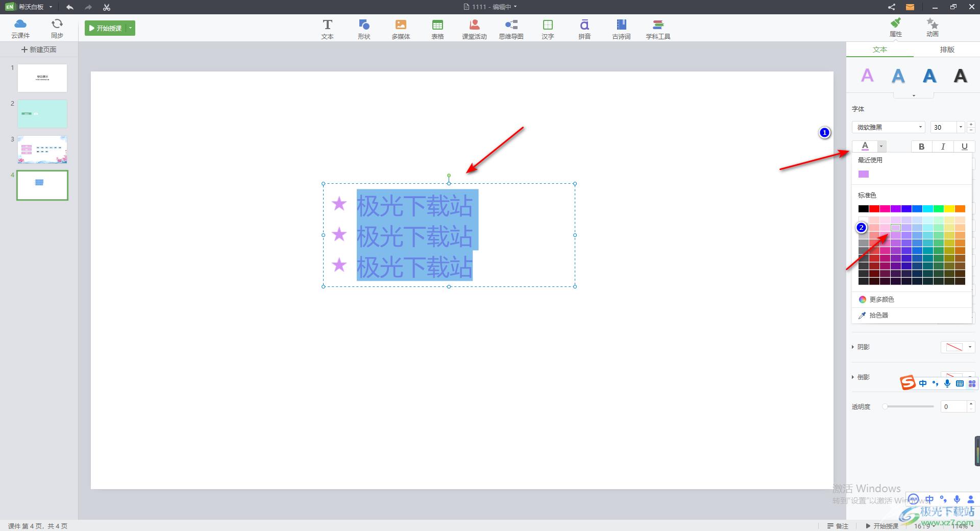Insert a 表格 table

coord(437,29)
